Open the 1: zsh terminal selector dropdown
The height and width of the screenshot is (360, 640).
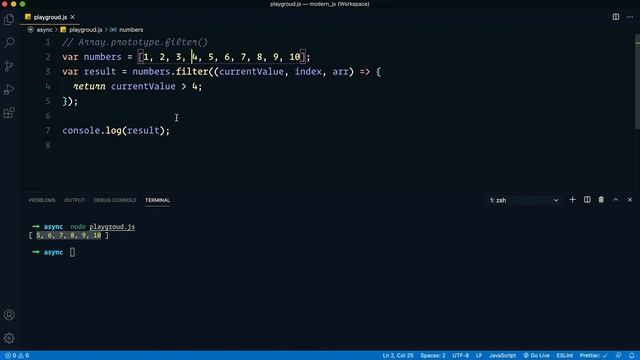[x=524, y=200]
